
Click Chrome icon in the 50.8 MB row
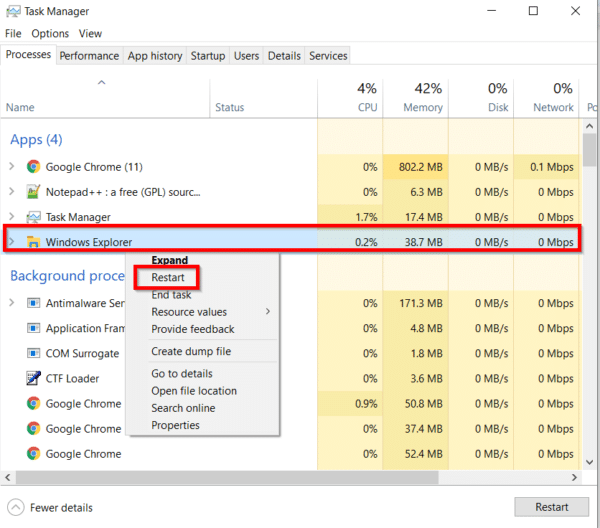(x=33, y=404)
